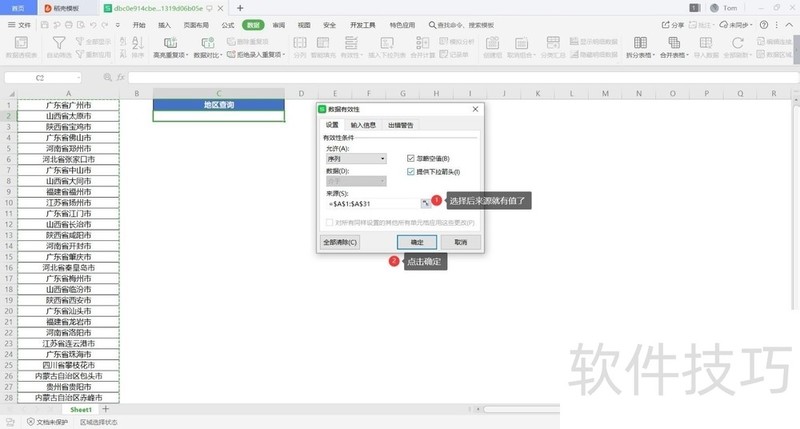Click the 模拟分析 what-if icon

click(x=443, y=41)
